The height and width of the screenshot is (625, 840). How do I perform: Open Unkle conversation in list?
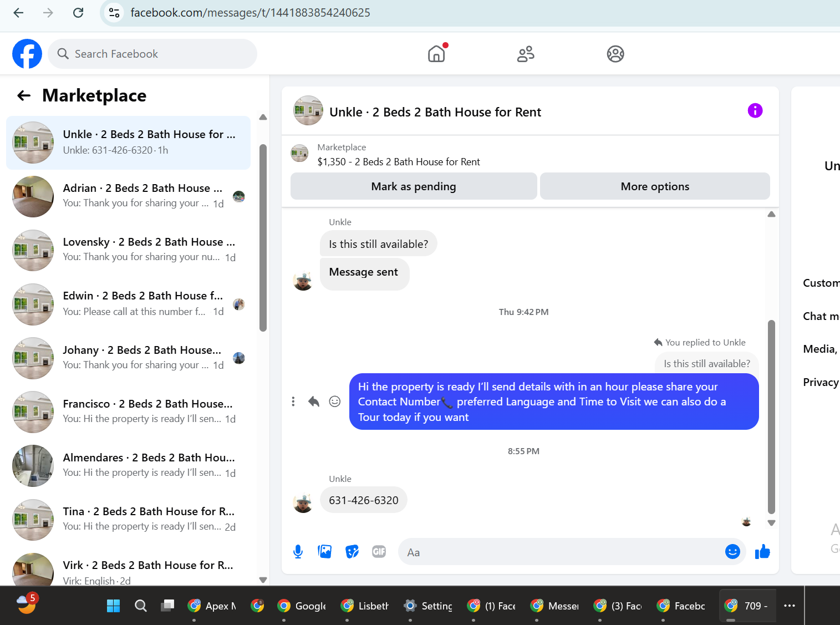(128, 143)
